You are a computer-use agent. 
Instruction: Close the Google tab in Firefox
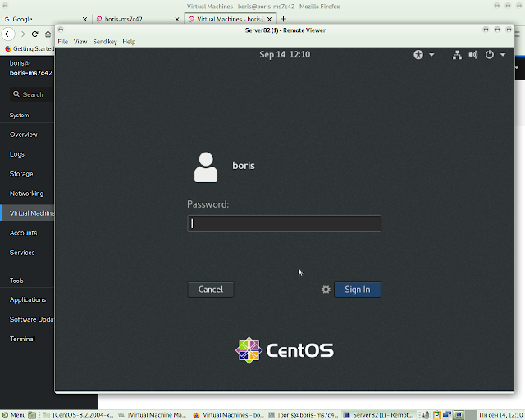pyautogui.click(x=84, y=20)
